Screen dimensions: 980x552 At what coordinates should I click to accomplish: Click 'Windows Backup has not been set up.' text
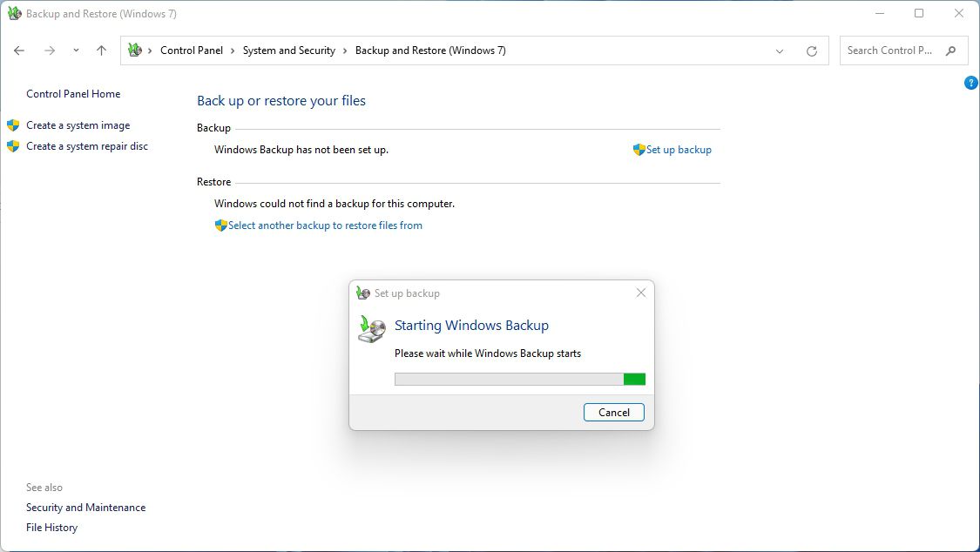pyautogui.click(x=301, y=150)
